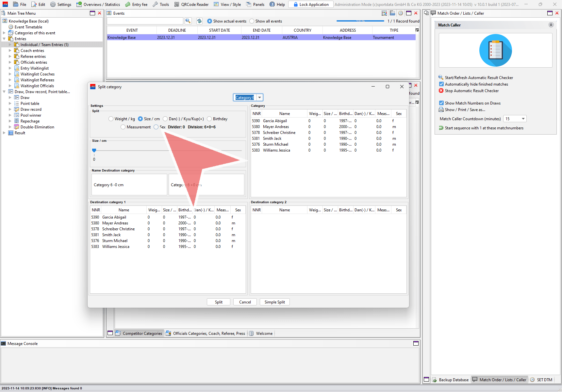Screen dimensions: 562x392
Task: Click the refresh icon beside Events search
Action: (199, 21)
